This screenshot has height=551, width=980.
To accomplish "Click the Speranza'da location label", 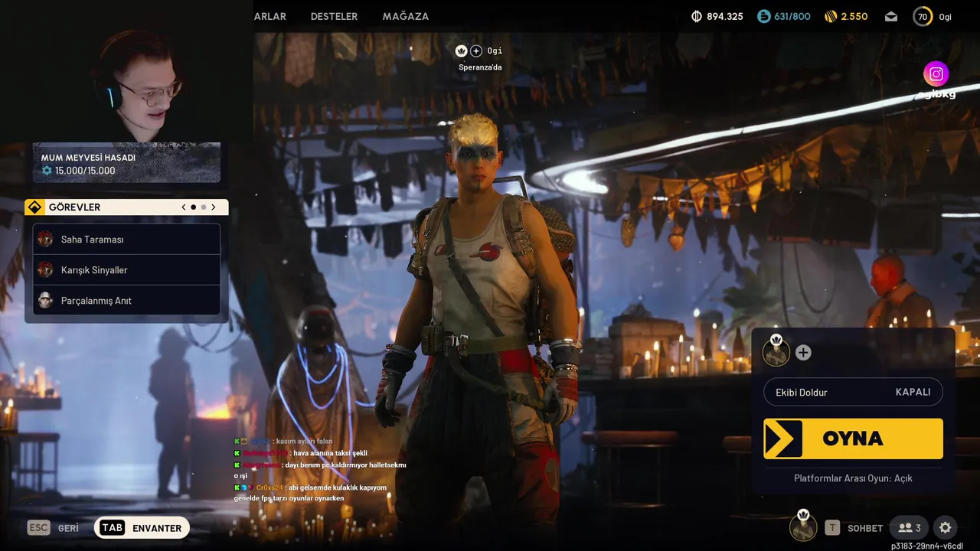I will pyautogui.click(x=480, y=67).
